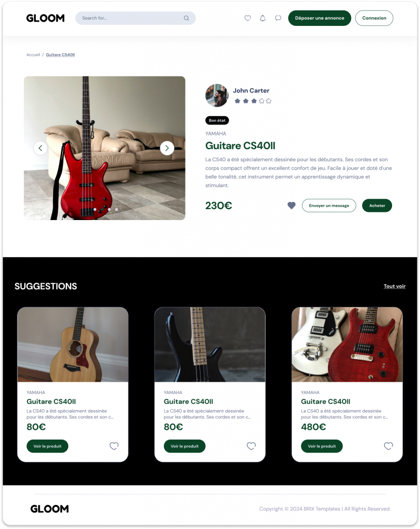This screenshot has height=529, width=420.
Task: Favorite the 480€ guitar card heart
Action: 388,446
